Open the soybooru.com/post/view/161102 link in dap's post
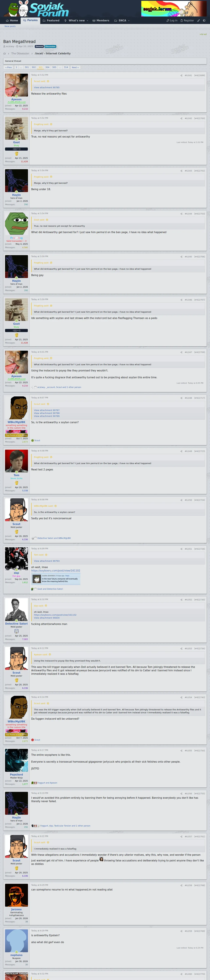The width and height of the screenshot is (210, 980). [56, 571]
